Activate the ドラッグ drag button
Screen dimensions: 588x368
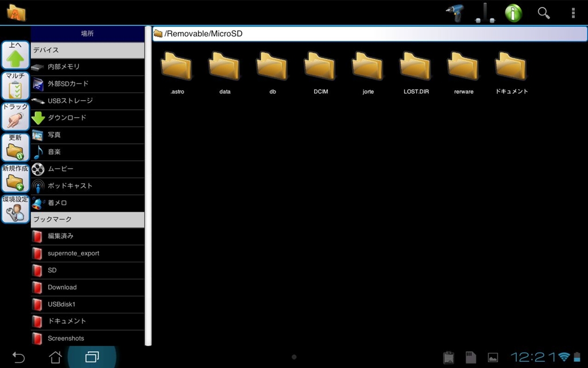(16, 117)
